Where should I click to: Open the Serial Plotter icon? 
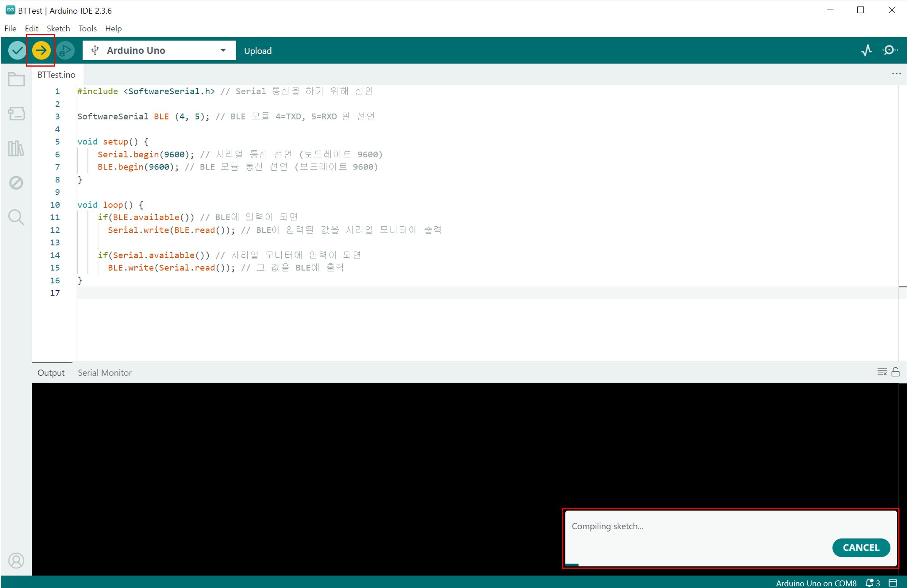point(866,50)
